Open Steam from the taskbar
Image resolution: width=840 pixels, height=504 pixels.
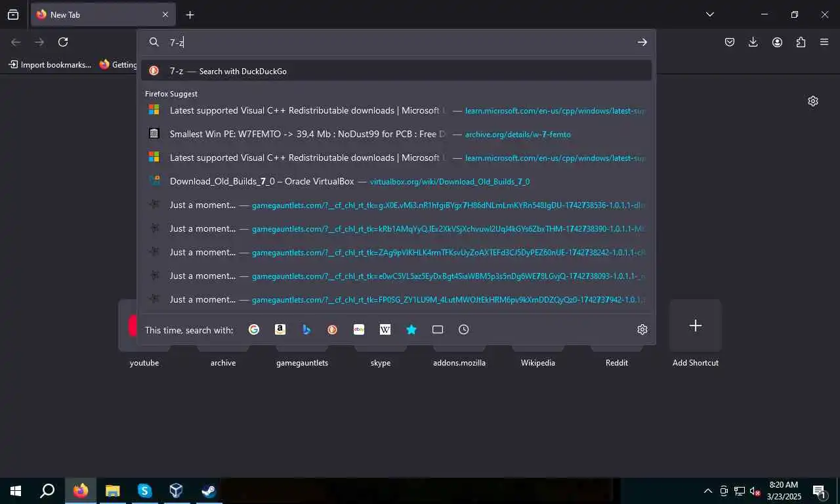click(x=209, y=491)
